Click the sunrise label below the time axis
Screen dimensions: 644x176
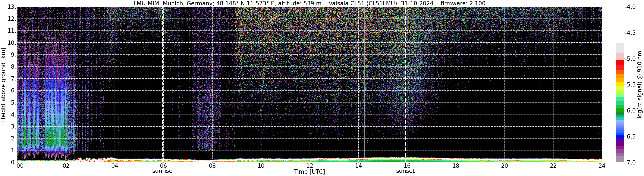point(162,171)
